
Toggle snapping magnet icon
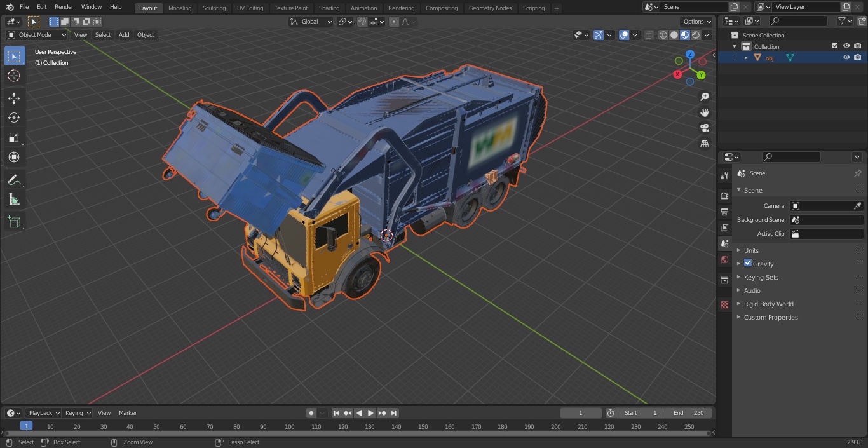[x=362, y=22]
